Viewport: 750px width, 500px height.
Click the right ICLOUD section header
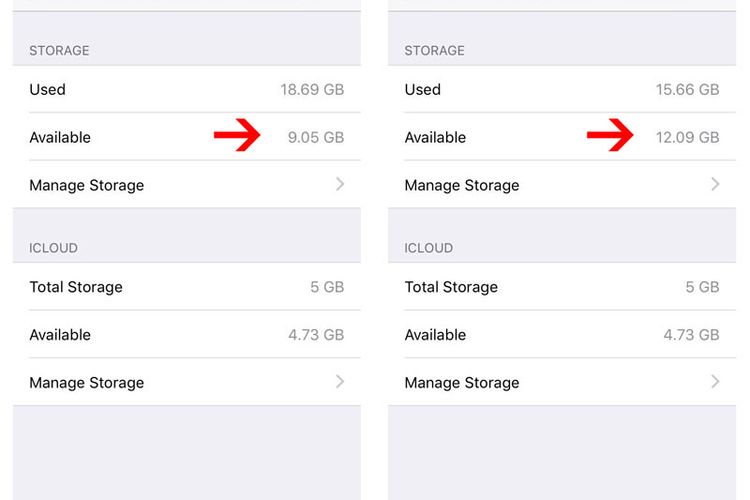[x=429, y=248]
